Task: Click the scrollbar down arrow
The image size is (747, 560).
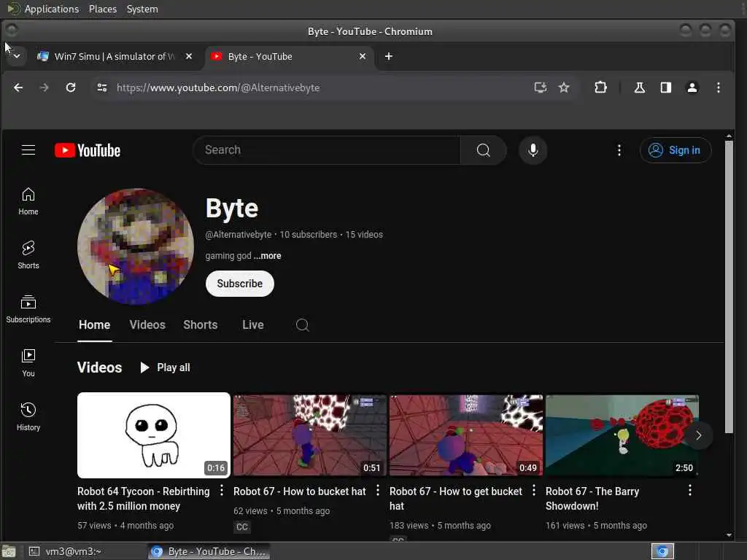Action: coord(729,535)
